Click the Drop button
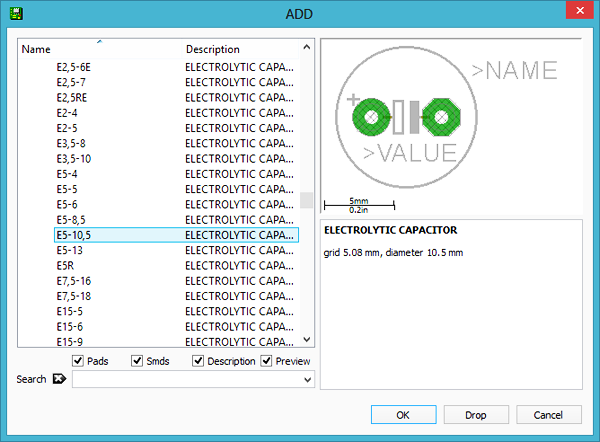This screenshot has height=442, width=600. pyautogui.click(x=476, y=415)
